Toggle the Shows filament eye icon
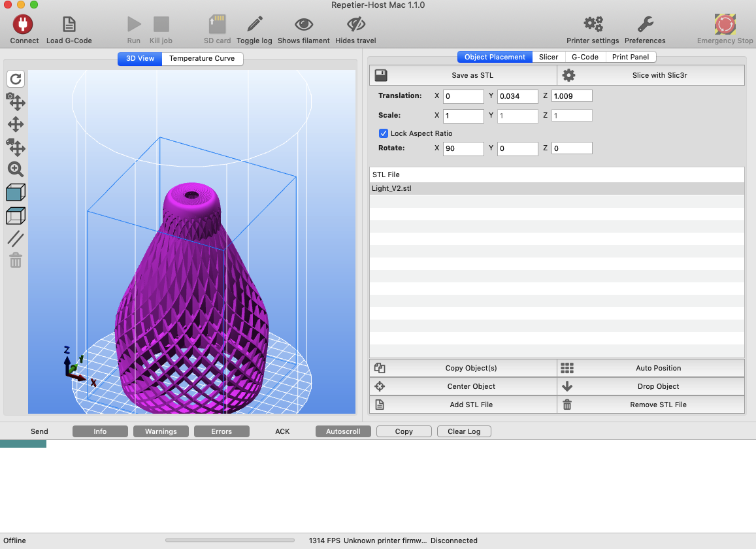This screenshot has width=756, height=549. tap(304, 24)
